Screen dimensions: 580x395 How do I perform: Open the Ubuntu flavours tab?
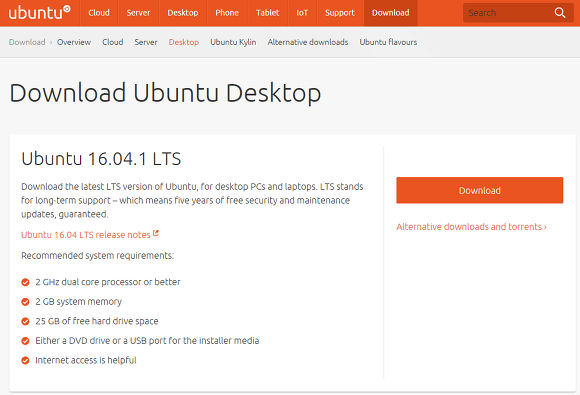tap(388, 42)
